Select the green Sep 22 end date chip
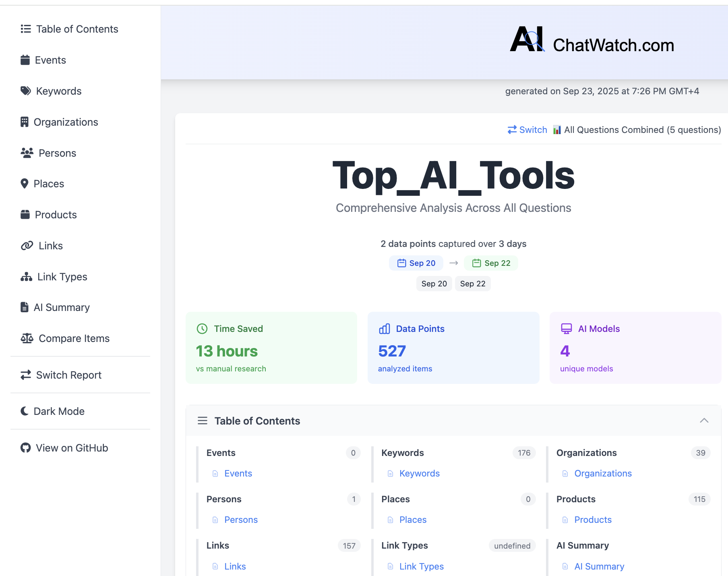The image size is (728, 576). click(491, 263)
